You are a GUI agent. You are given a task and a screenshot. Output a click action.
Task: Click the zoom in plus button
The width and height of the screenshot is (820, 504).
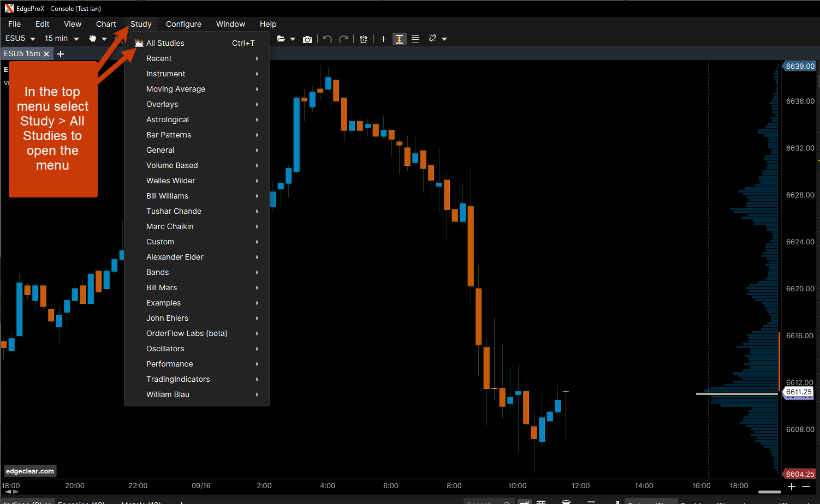792,487
